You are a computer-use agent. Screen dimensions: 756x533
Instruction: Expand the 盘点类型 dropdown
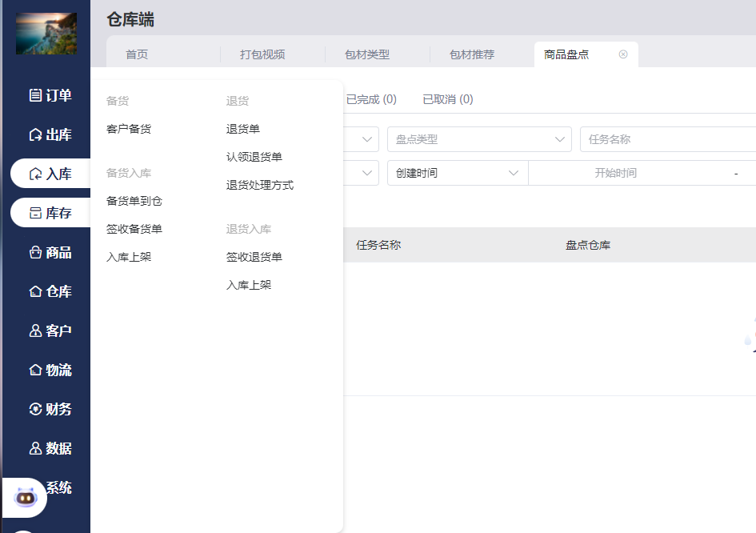click(478, 139)
